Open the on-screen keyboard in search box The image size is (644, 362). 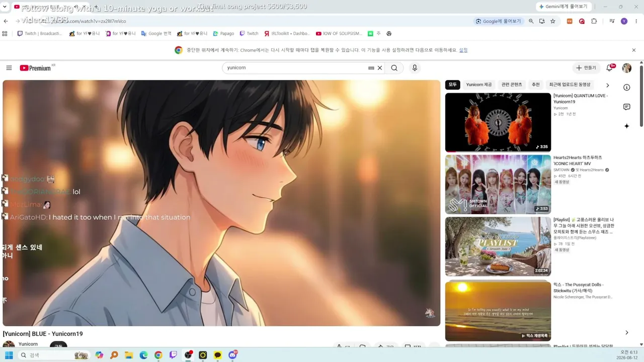371,68
